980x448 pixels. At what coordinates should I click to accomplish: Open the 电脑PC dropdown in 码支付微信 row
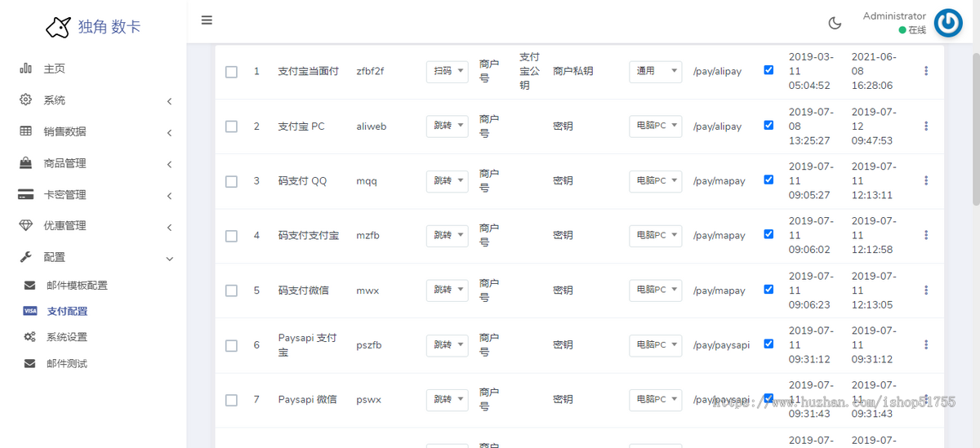pos(655,290)
